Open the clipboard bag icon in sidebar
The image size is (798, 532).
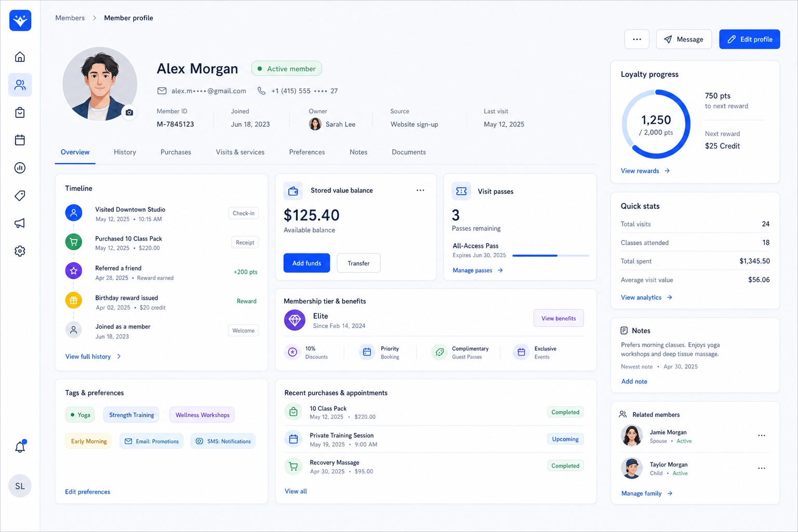click(20, 112)
